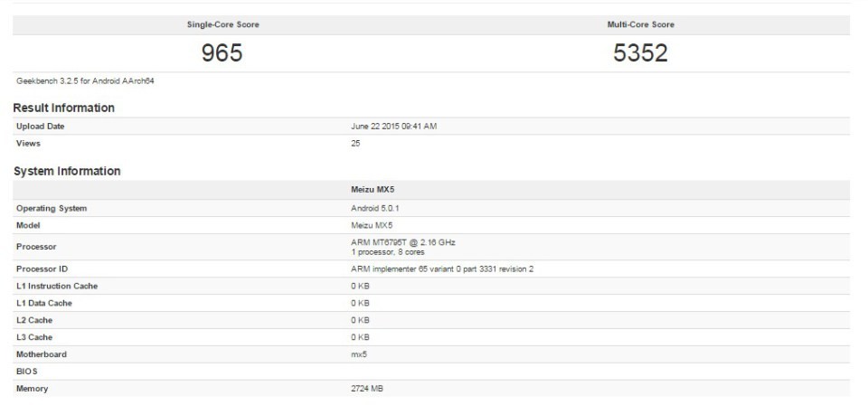Select the L2 Cache 0 KB value
Image resolution: width=868 pixels, height=405 pixels.
pyautogui.click(x=360, y=320)
